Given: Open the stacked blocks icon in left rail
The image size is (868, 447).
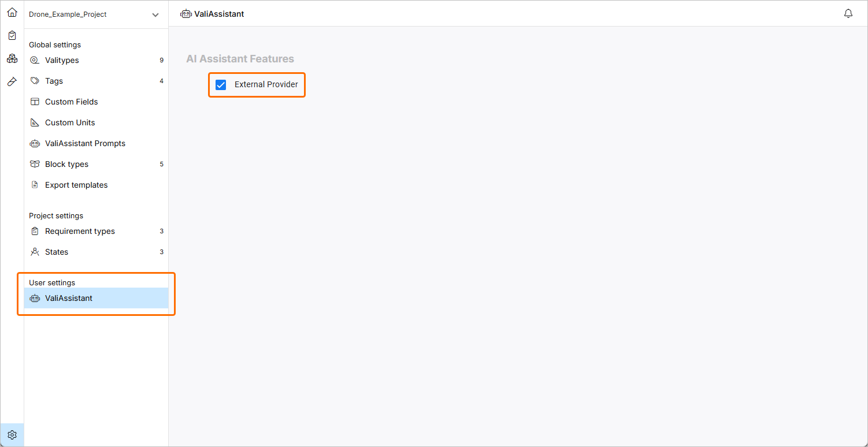Looking at the screenshot, I should coord(12,58).
